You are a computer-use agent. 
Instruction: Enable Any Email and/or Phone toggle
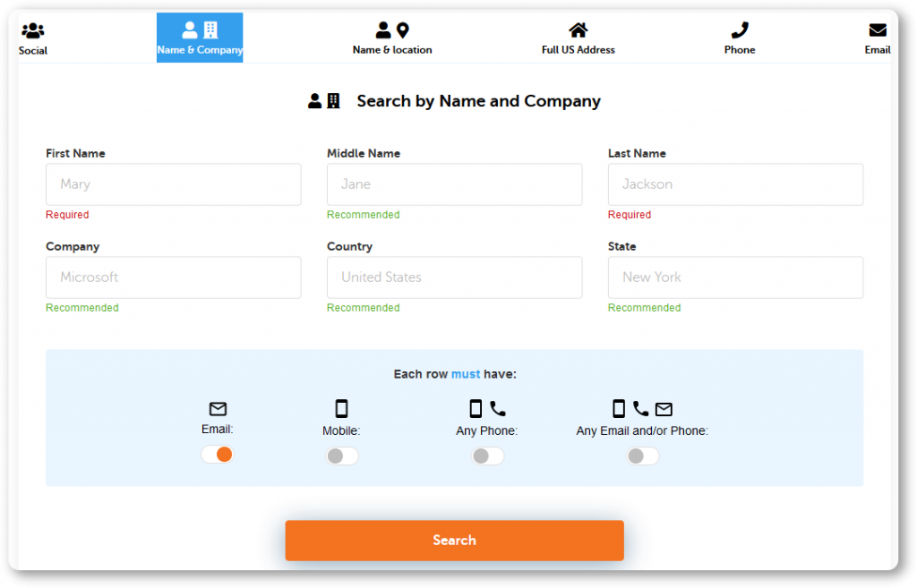pyautogui.click(x=643, y=456)
